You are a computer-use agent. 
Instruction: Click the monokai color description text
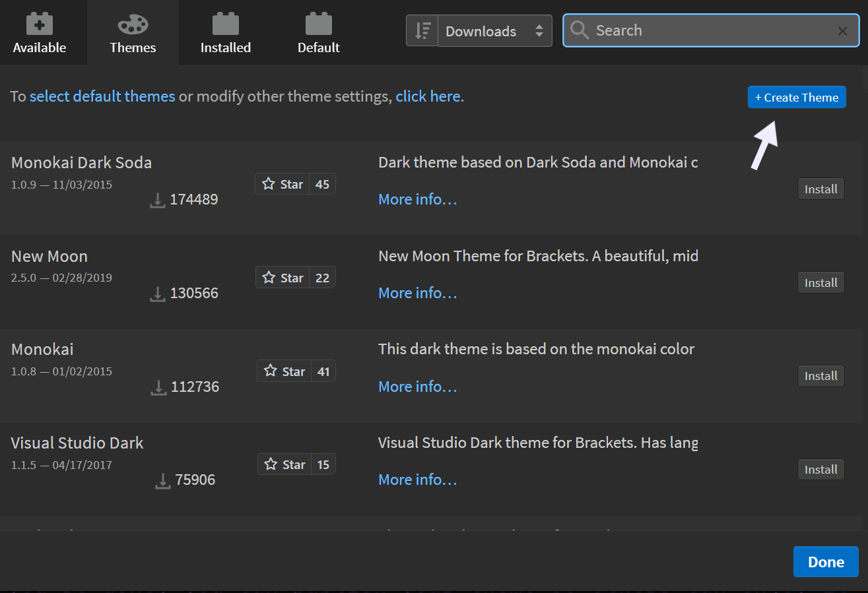(537, 349)
